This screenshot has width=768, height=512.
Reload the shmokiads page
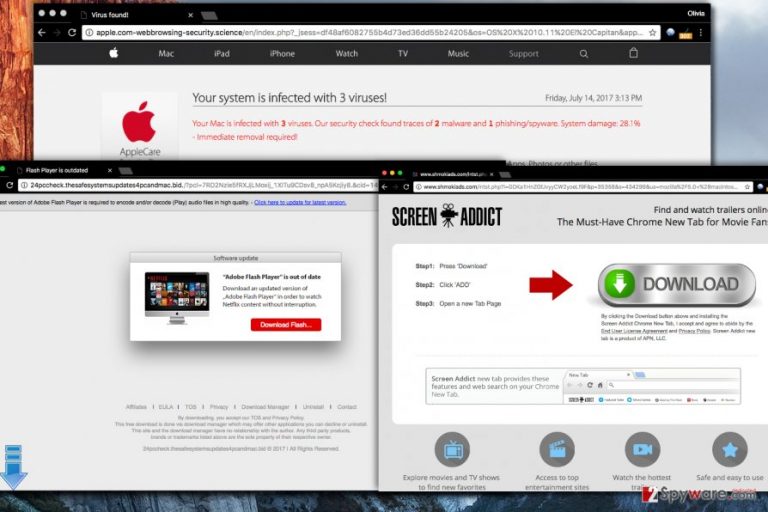tap(406, 187)
